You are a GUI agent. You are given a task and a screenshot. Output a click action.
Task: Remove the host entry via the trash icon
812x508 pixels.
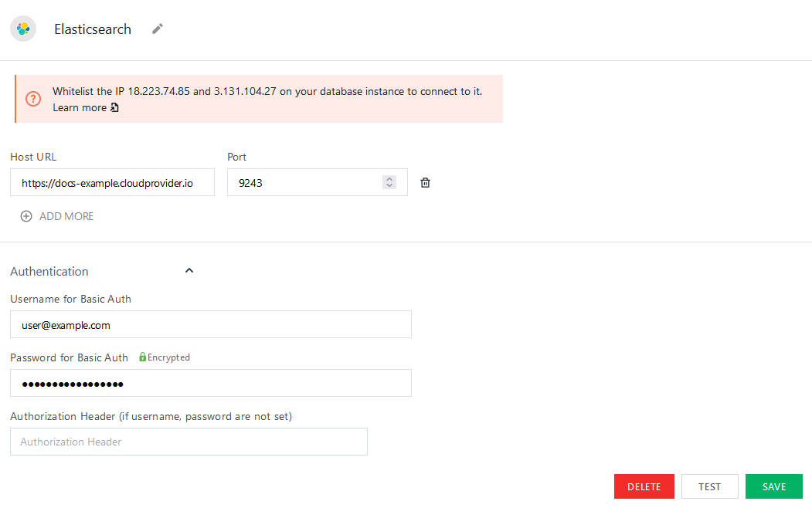[424, 182]
